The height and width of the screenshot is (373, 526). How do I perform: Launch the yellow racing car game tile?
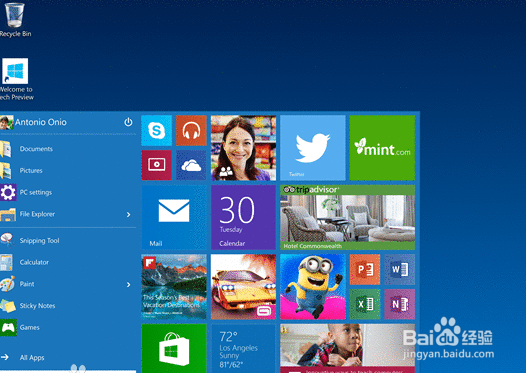coord(244,287)
